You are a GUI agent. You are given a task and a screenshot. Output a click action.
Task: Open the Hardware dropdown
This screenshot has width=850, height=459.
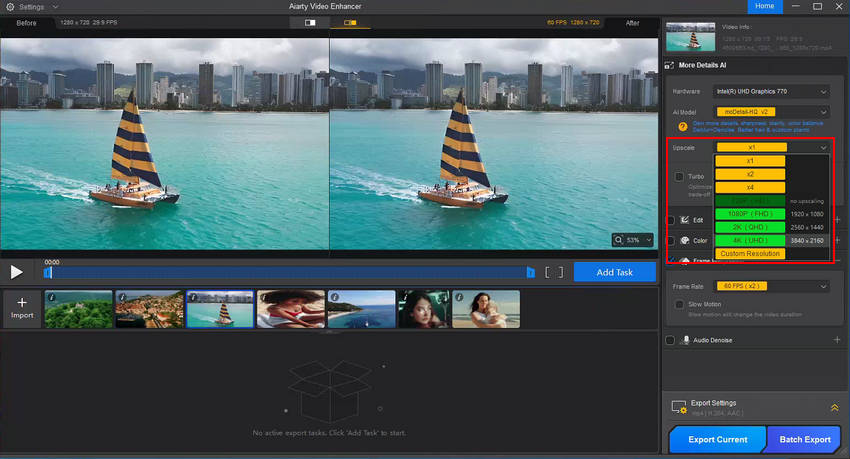[771, 92]
